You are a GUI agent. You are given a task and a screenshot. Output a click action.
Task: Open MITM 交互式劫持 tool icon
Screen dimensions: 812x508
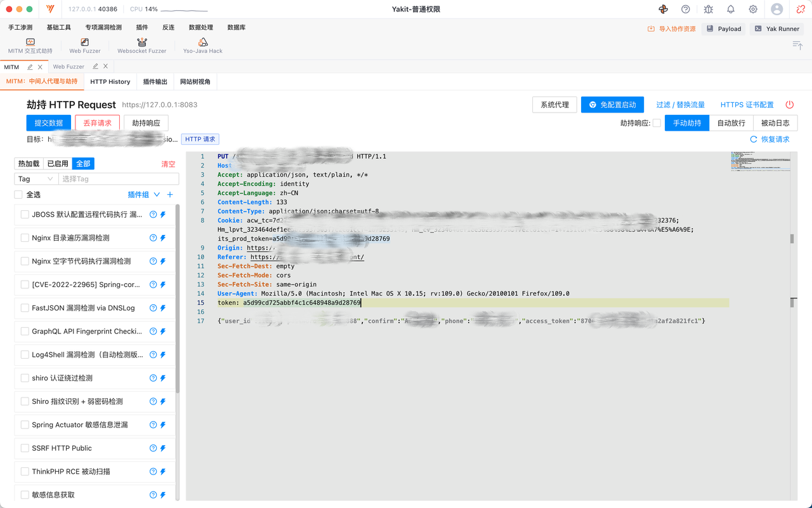[30, 42]
